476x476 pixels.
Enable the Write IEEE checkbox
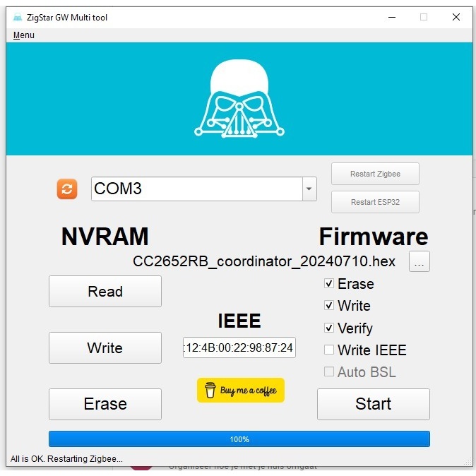tap(329, 350)
